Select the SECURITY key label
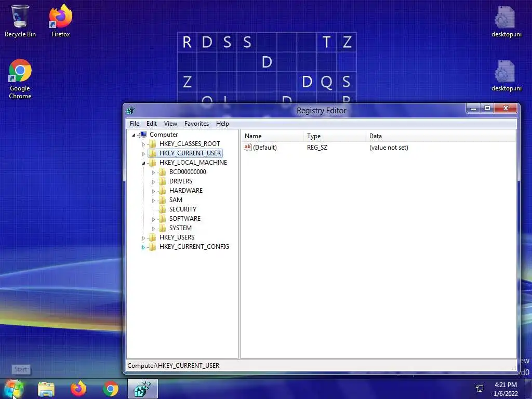Screen dimensions: 532x399 click(182, 209)
